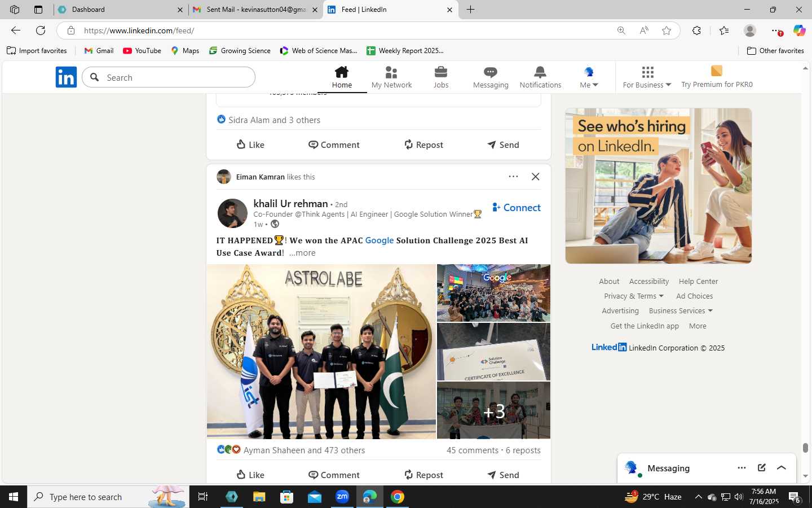This screenshot has width=812, height=508.
Task: Open browser Extensions puzzle icon
Action: click(x=696, y=30)
